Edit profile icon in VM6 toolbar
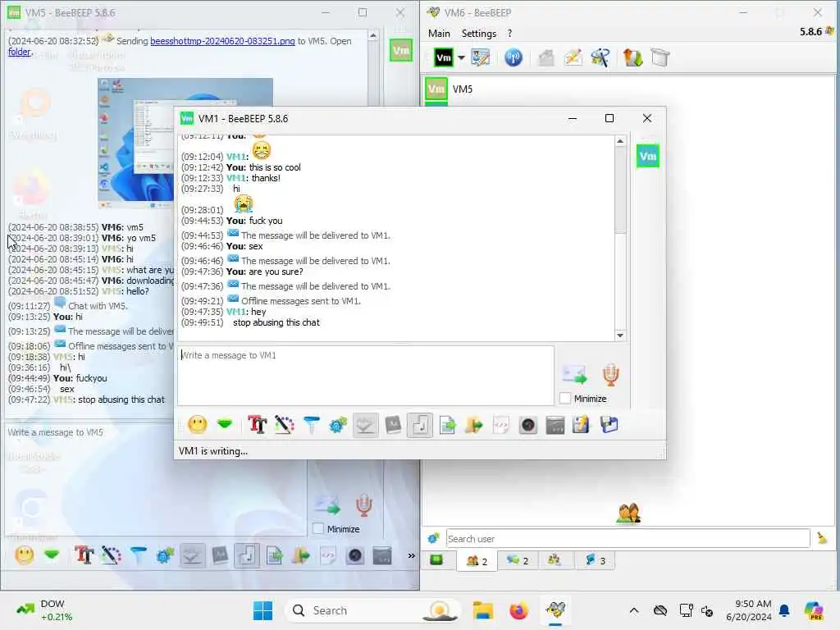This screenshot has height=630, width=840. (x=480, y=57)
